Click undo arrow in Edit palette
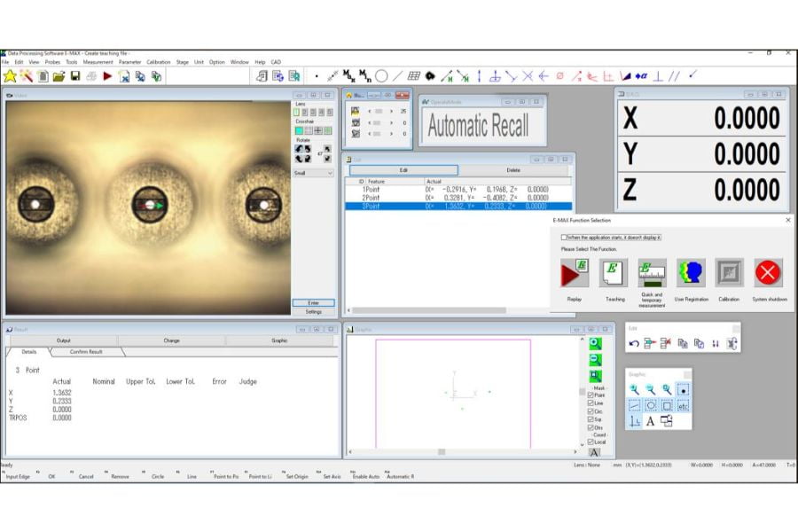Viewport: 798px width, 532px height. [x=635, y=343]
